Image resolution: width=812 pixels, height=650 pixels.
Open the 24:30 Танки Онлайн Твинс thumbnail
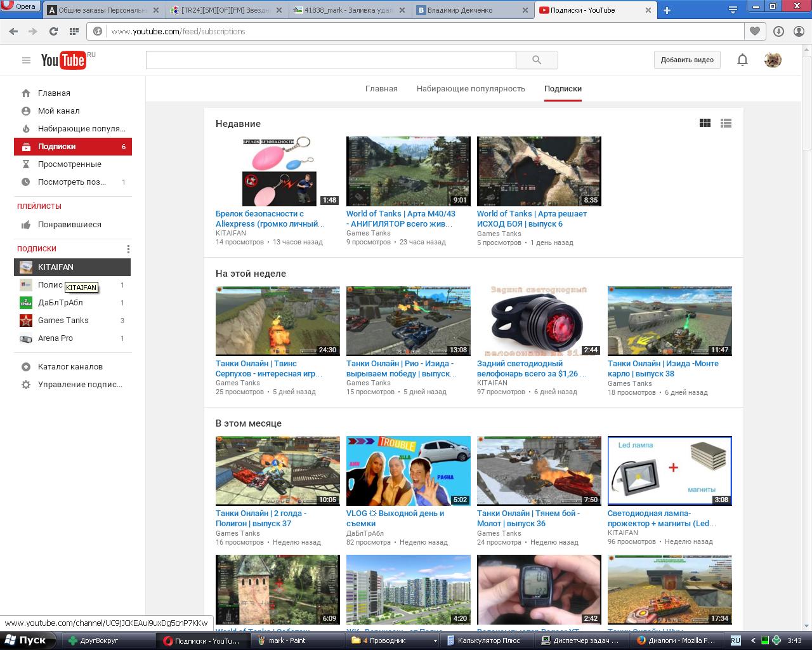click(x=278, y=321)
